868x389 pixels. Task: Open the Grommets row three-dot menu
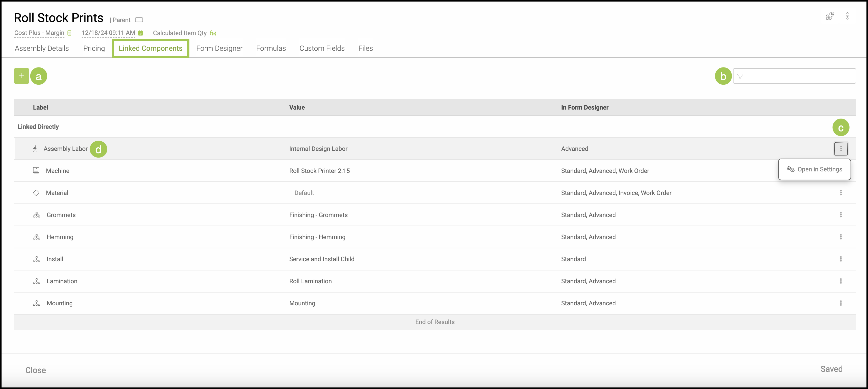tap(841, 215)
